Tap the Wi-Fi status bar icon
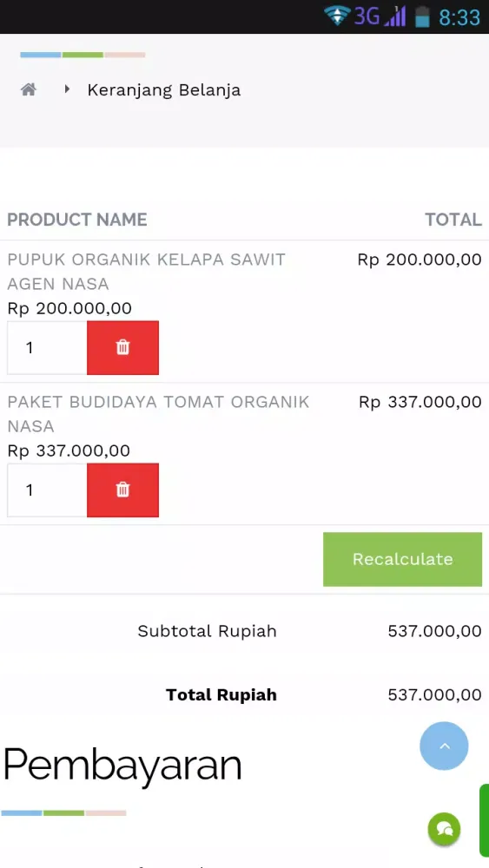 [x=337, y=16]
